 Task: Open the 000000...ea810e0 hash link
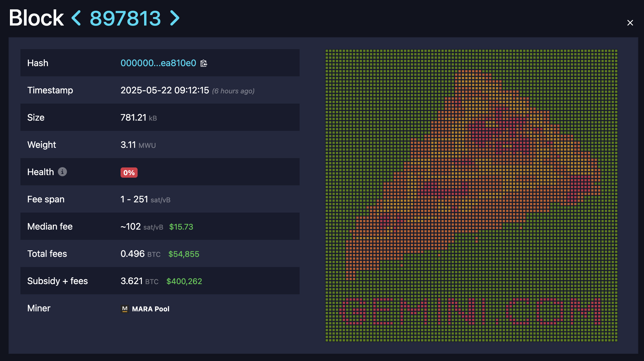point(158,63)
